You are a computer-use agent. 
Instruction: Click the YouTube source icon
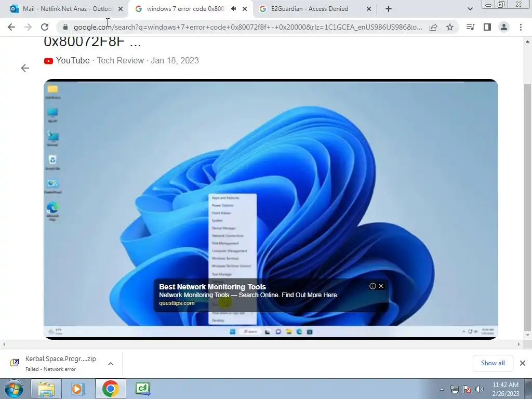[x=48, y=61]
